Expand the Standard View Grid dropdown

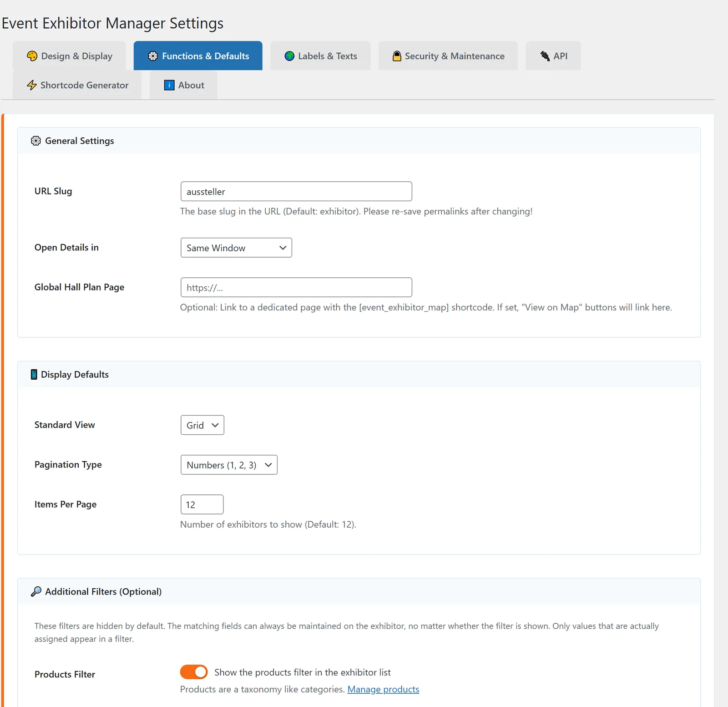pos(202,425)
